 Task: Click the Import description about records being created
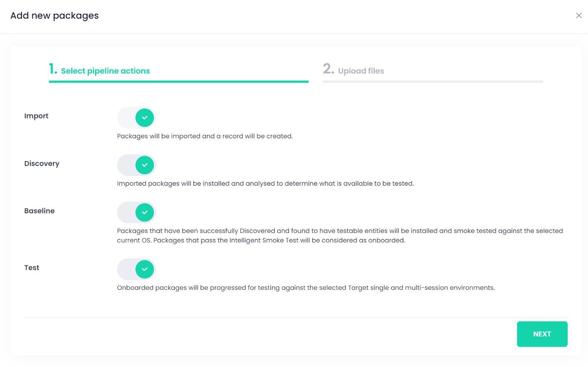(205, 136)
